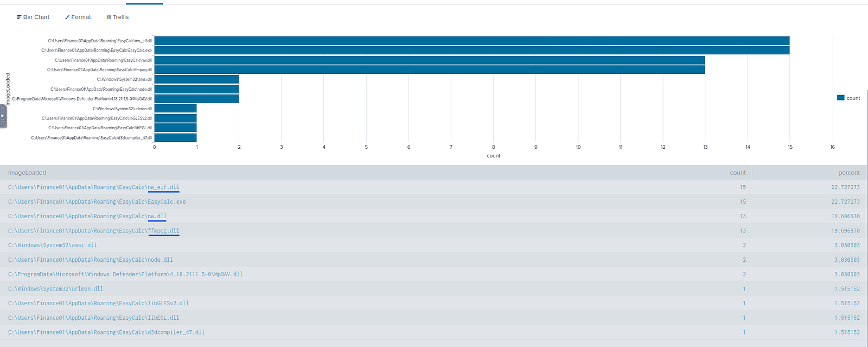Click the amsi.dll bar in chart
The height and width of the screenshot is (347, 868).
196,79
